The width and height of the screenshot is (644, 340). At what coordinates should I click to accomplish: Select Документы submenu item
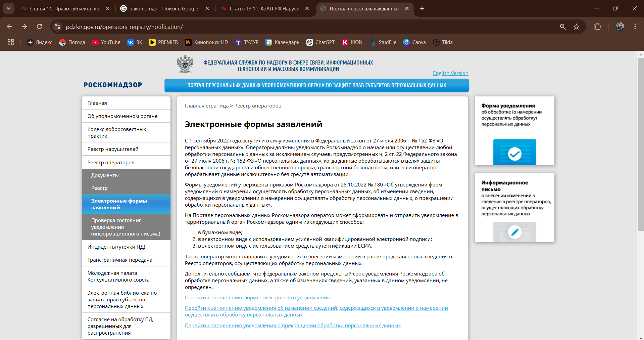(x=126, y=175)
